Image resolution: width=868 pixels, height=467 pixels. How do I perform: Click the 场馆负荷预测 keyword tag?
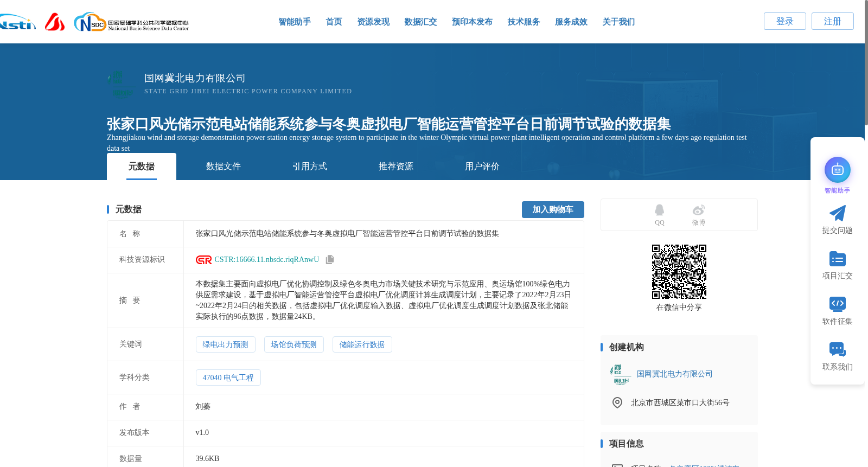(x=293, y=344)
